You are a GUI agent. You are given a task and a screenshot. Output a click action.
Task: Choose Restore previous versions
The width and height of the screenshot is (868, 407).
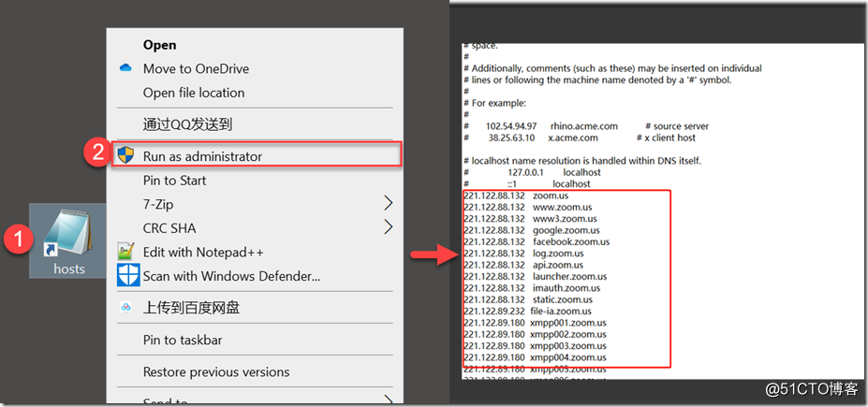(x=216, y=371)
